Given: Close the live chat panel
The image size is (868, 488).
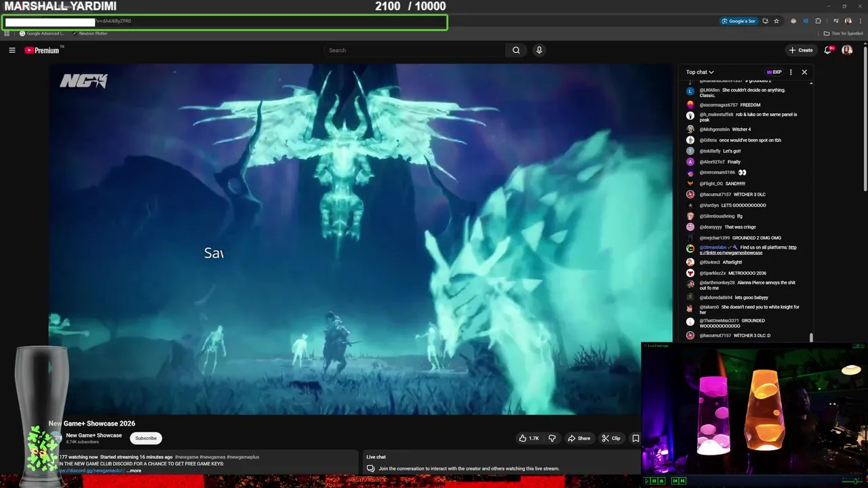Looking at the screenshot, I should pos(804,72).
